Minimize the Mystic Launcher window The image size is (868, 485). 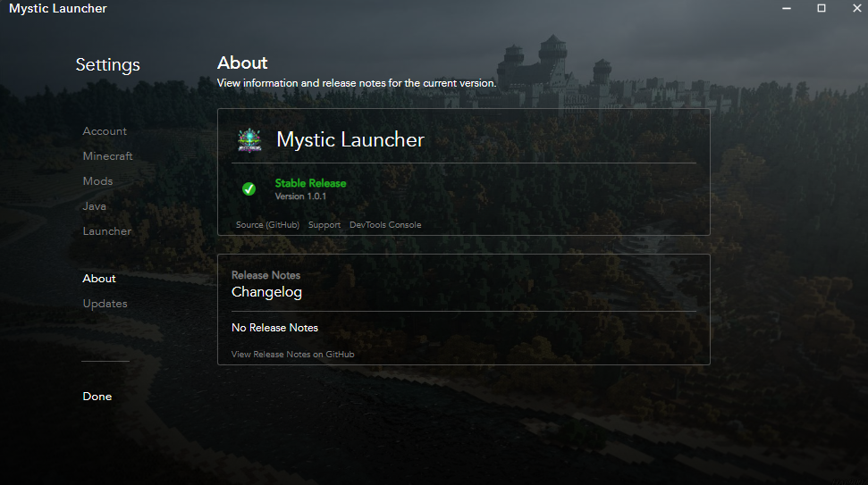[786, 8]
